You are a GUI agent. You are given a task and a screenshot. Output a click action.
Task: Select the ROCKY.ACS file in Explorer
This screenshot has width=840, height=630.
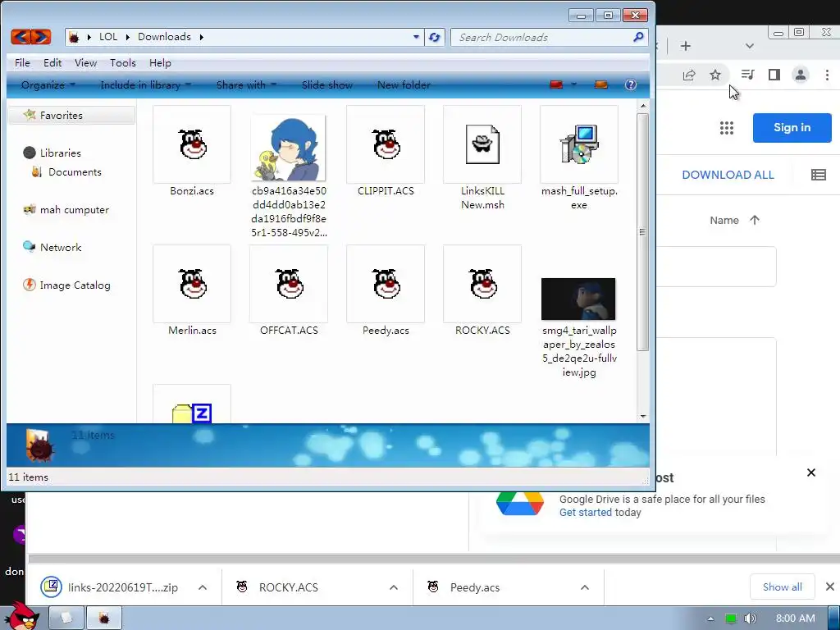[482, 284]
